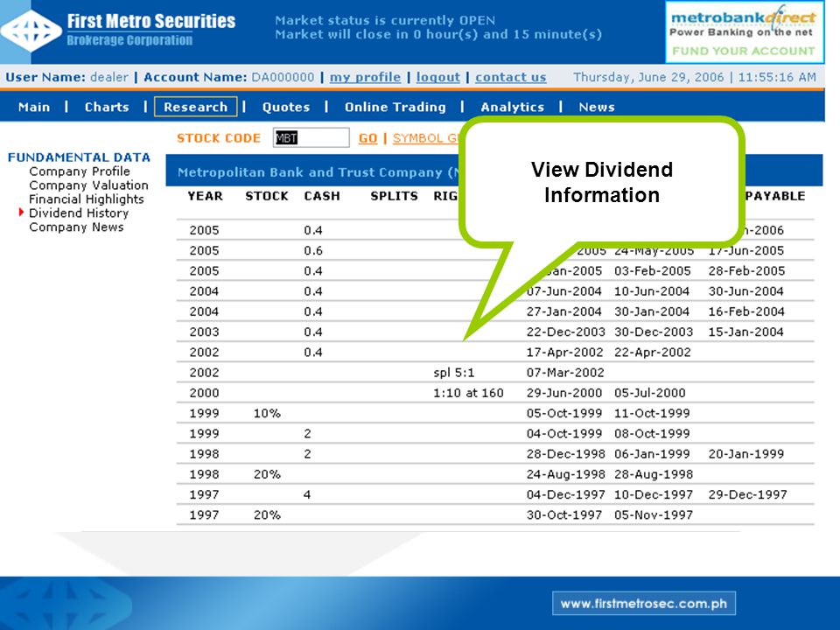Click the 30-Jun-2004 payable date
The image size is (840, 630).
point(745,291)
